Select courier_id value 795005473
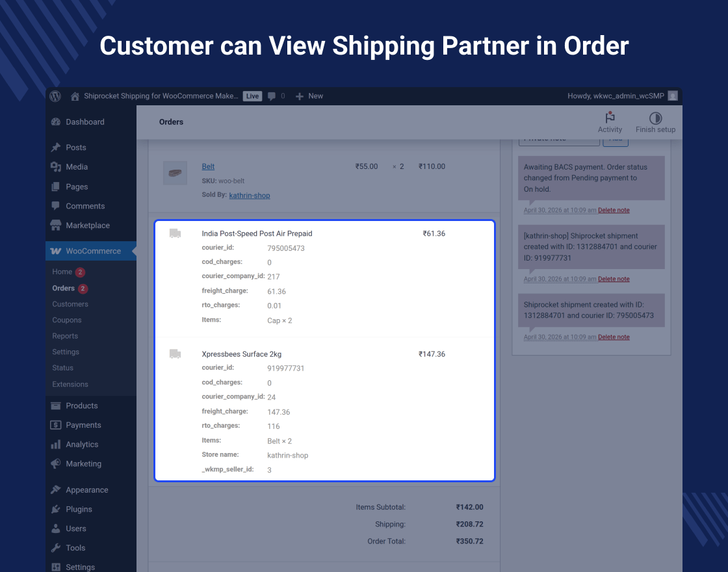Viewport: 728px width, 572px height. (x=286, y=248)
